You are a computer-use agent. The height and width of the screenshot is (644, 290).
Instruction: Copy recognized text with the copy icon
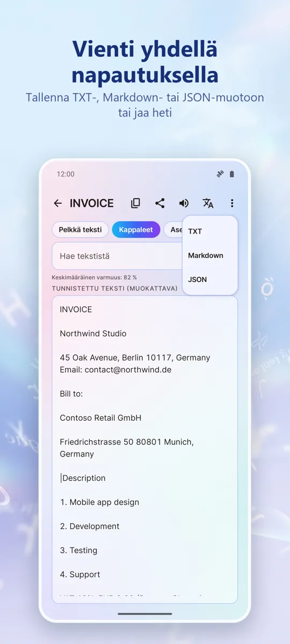coord(136,203)
